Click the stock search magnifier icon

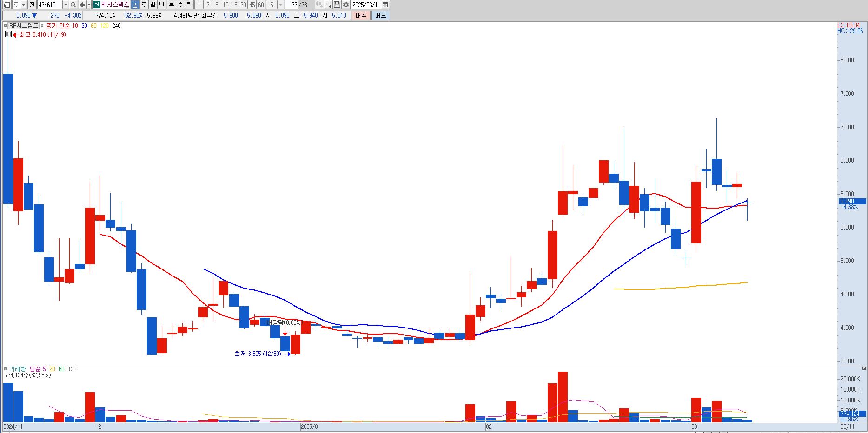pyautogui.click(x=73, y=5)
